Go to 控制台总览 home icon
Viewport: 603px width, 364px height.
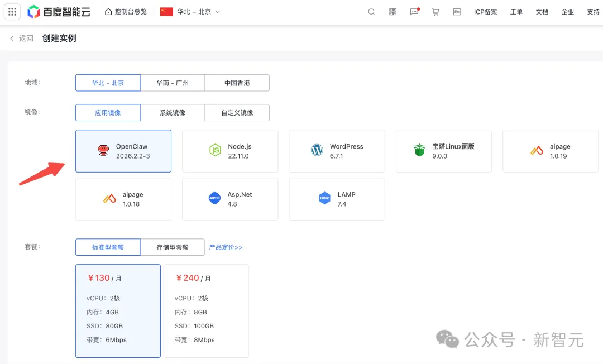[108, 12]
